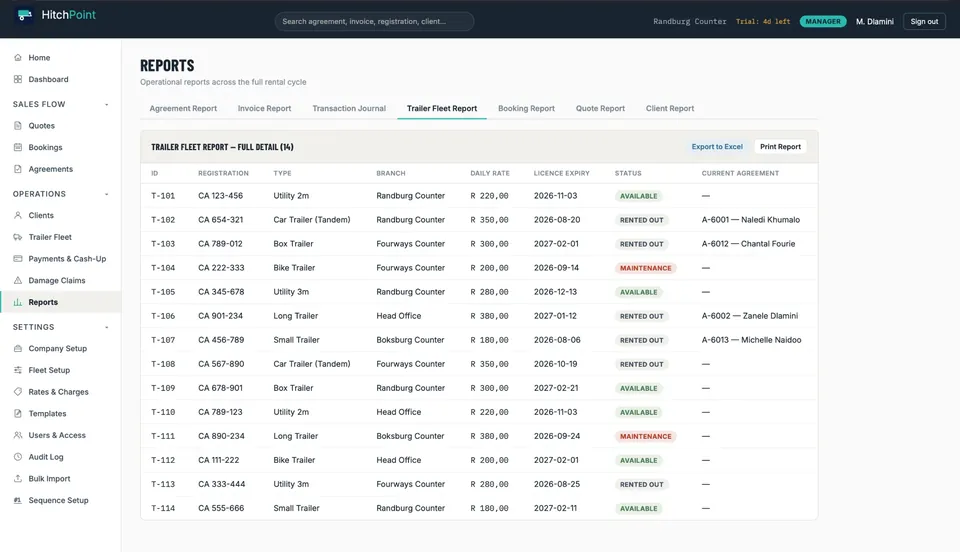960x552 pixels.
Task: Open the Invoice Report tab
Action: coord(264,108)
